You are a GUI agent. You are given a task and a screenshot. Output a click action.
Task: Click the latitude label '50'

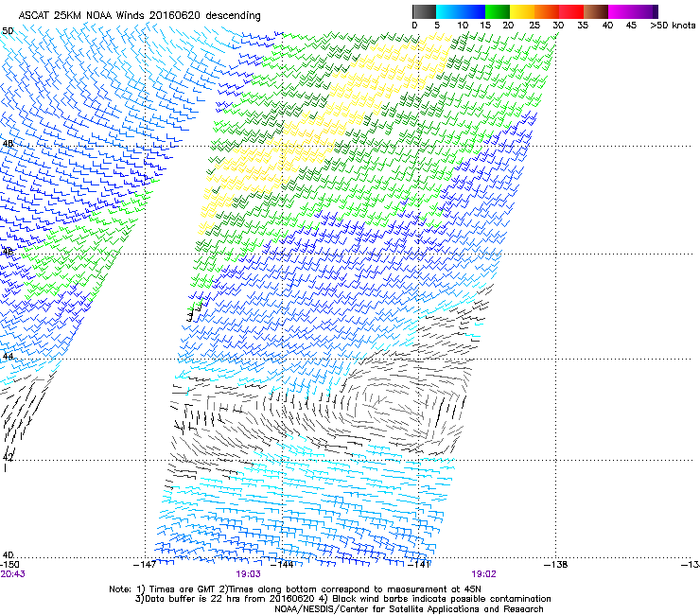point(8,31)
